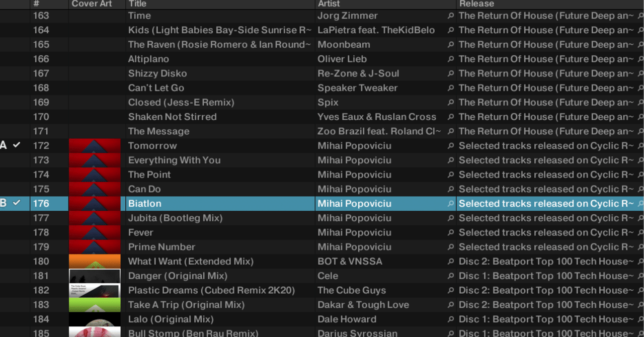Click the artist search icon in the Tomorrow row
Viewport: 644px width, 337px height.
[x=451, y=146]
